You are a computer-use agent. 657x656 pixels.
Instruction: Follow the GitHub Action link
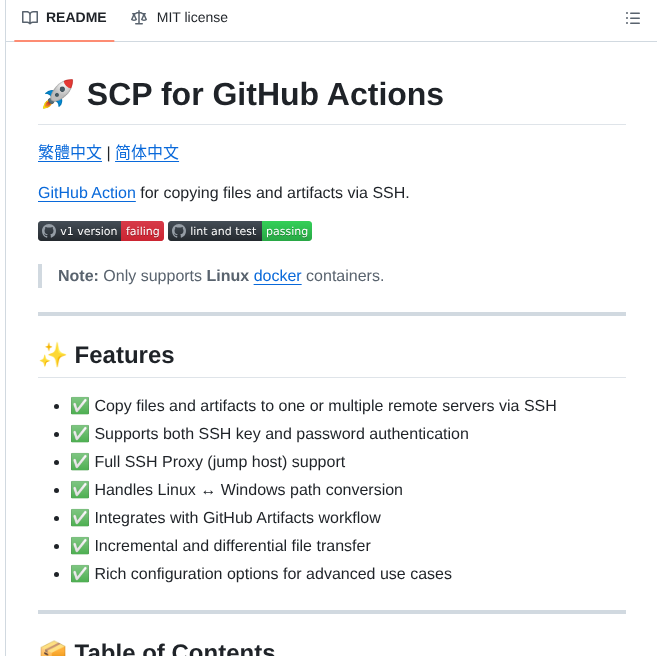(x=87, y=193)
